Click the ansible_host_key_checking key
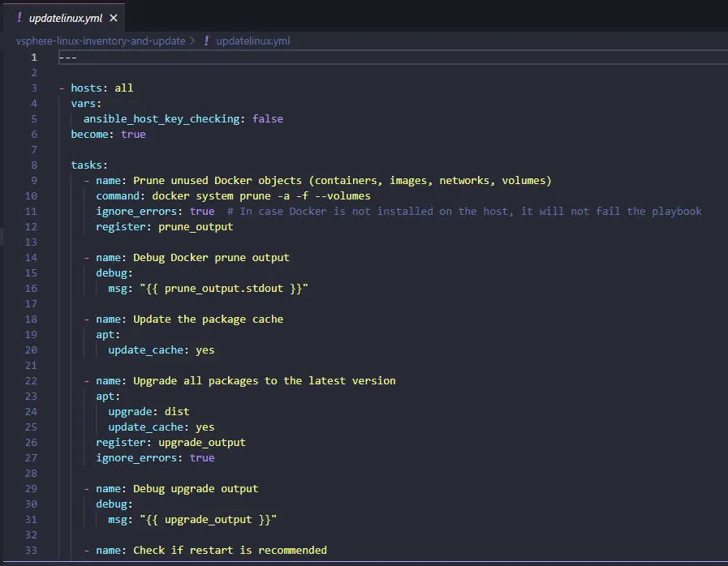This screenshot has width=728, height=566. [162, 119]
